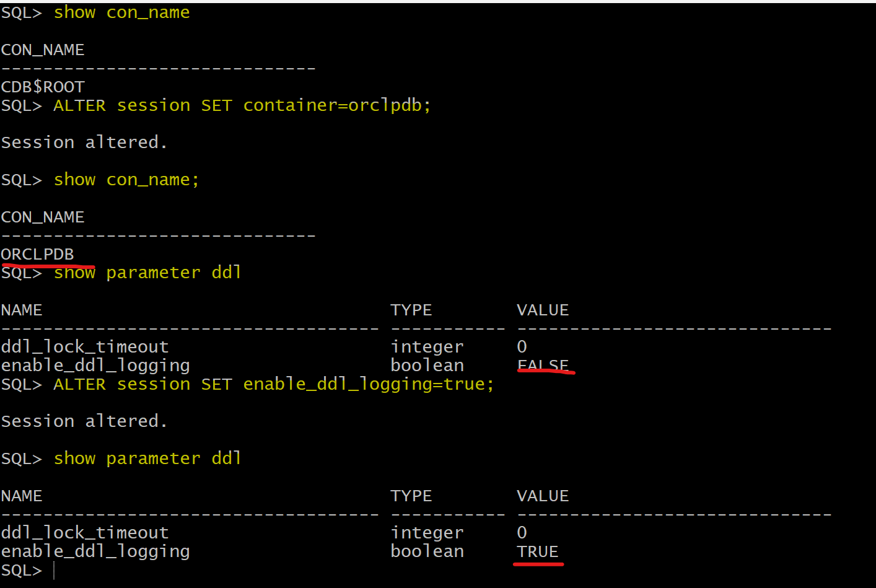Click the first TYPE column header in the parameter table
876x588 pixels.
point(411,310)
